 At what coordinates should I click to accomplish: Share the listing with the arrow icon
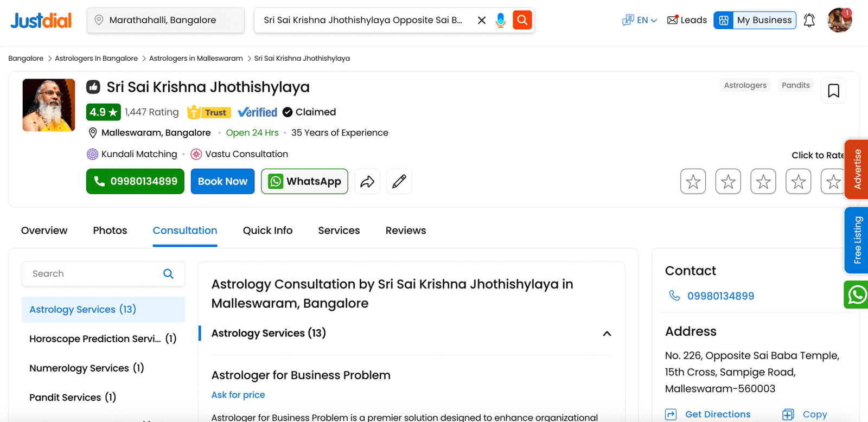click(x=367, y=181)
